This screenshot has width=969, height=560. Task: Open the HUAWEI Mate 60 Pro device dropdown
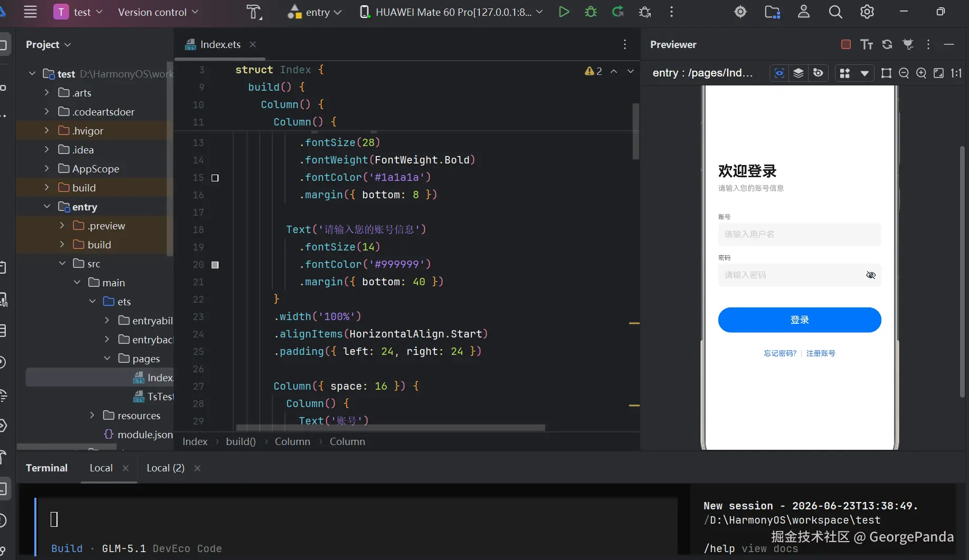(x=452, y=12)
